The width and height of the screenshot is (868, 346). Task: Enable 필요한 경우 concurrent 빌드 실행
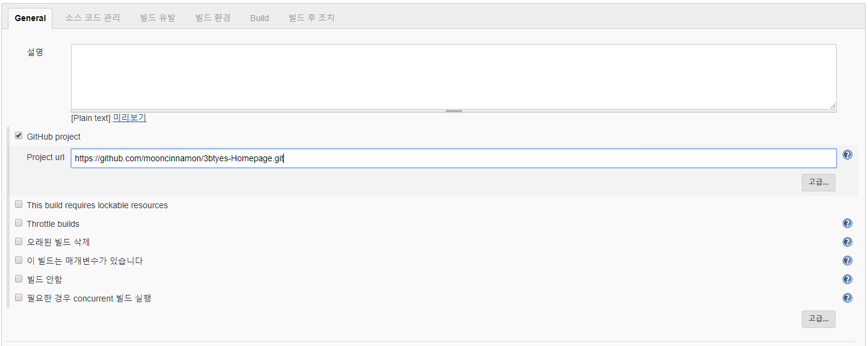point(19,297)
